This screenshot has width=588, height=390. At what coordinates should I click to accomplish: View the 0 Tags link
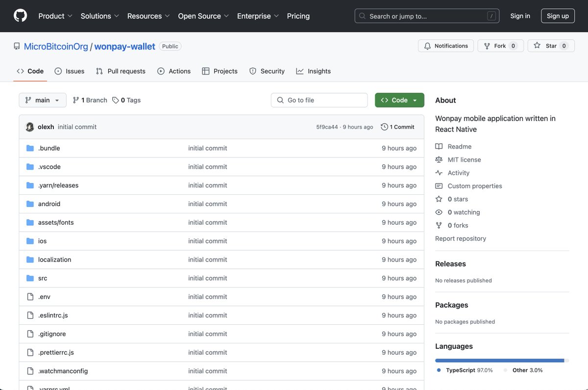126,100
